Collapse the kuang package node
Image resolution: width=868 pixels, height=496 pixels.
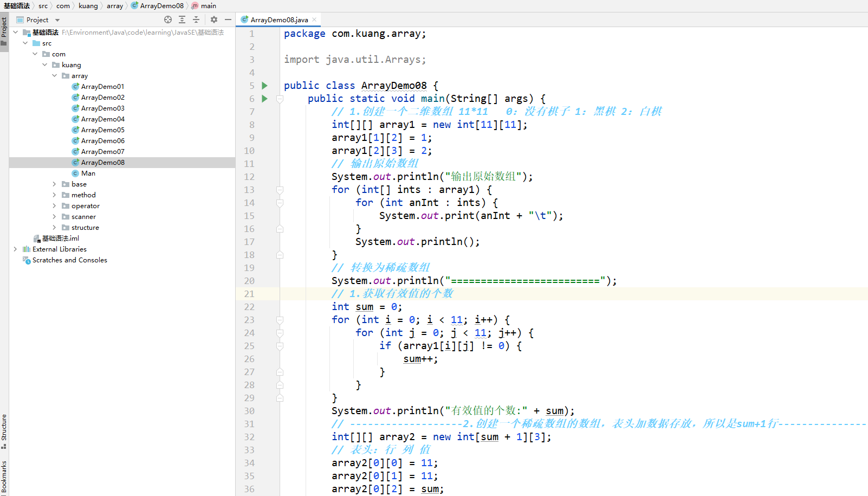(44, 65)
